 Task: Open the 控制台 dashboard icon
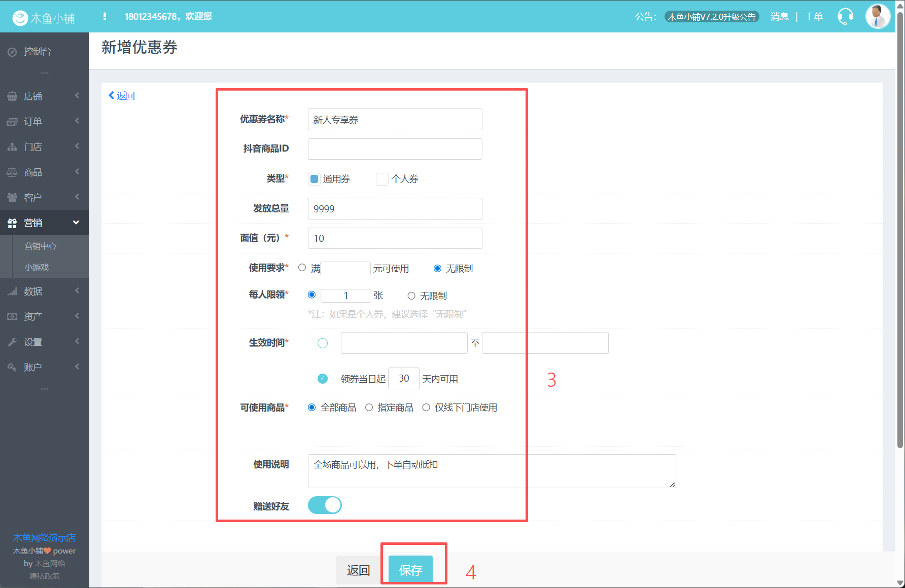pyautogui.click(x=12, y=52)
